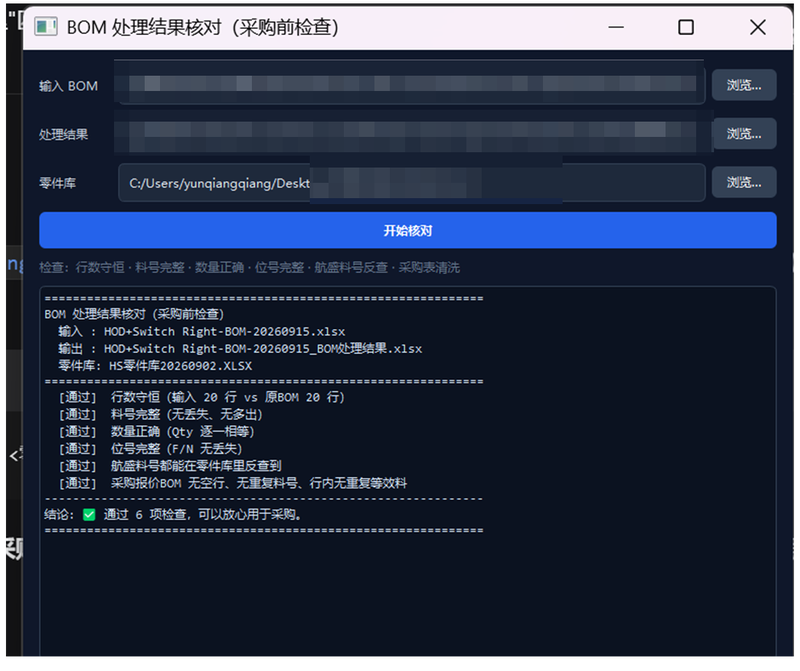Click the 采购报价BOM result line in the log
This screenshot has height=671, width=800.
(233, 483)
